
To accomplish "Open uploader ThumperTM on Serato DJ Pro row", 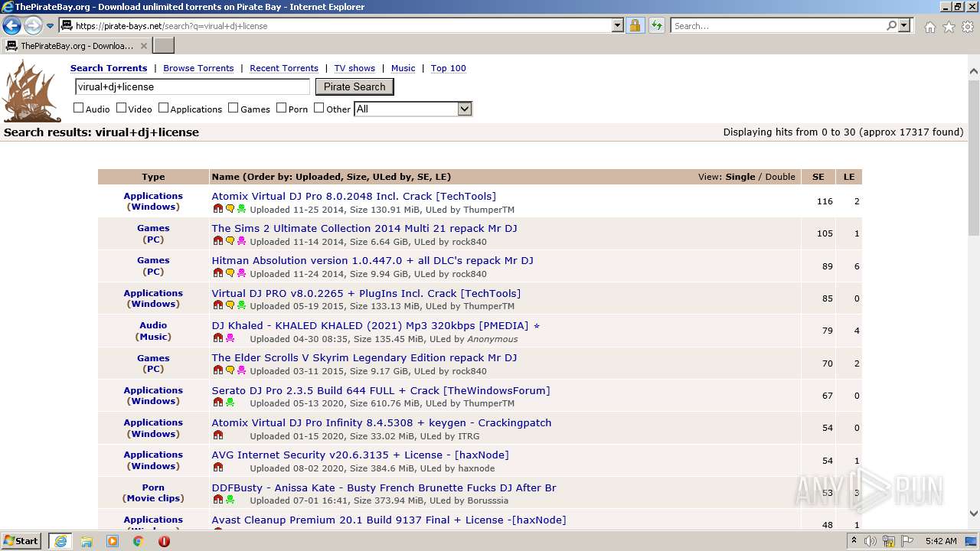I will 489,403.
